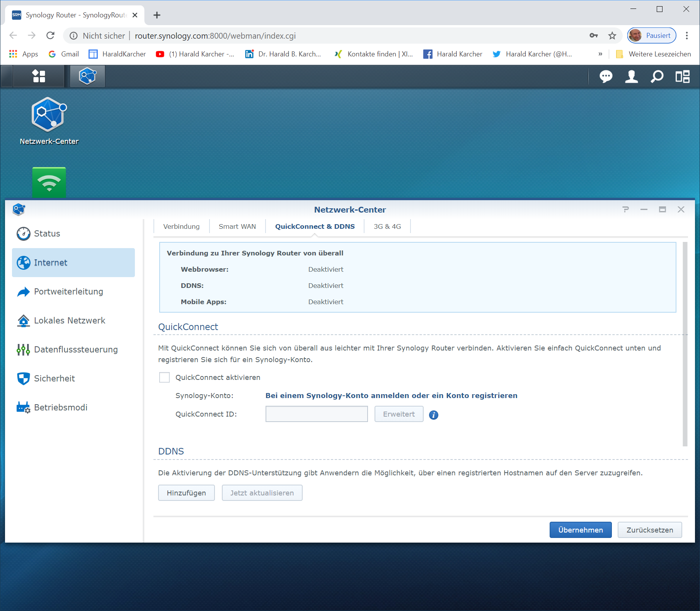The image size is (700, 611).
Task: Expand the hidden bookmarks overflow chevron
Action: click(600, 54)
